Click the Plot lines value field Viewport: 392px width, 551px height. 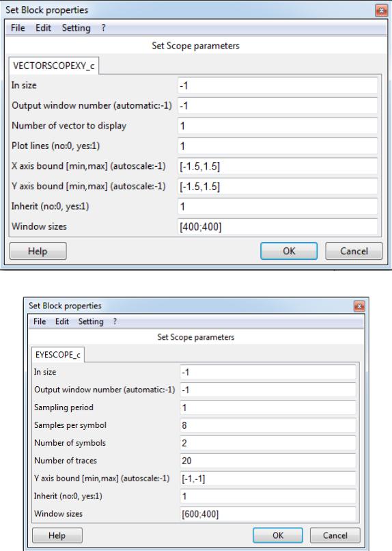[277, 146]
